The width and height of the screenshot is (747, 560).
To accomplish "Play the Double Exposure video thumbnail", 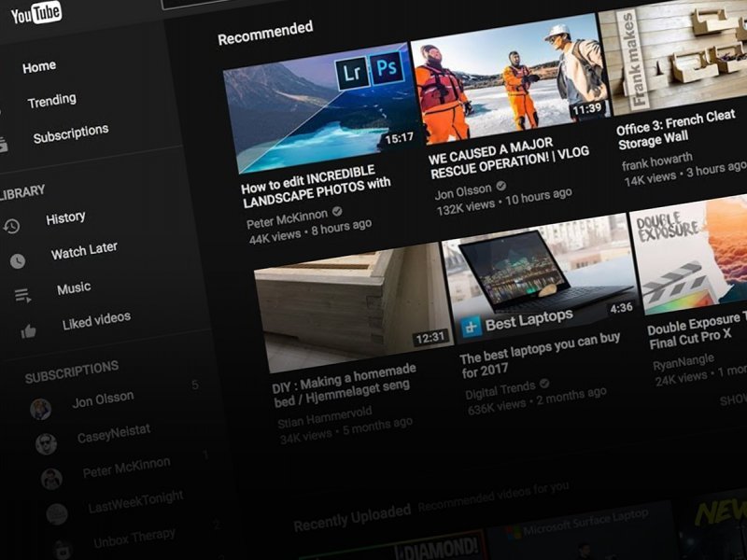I will pos(689,255).
